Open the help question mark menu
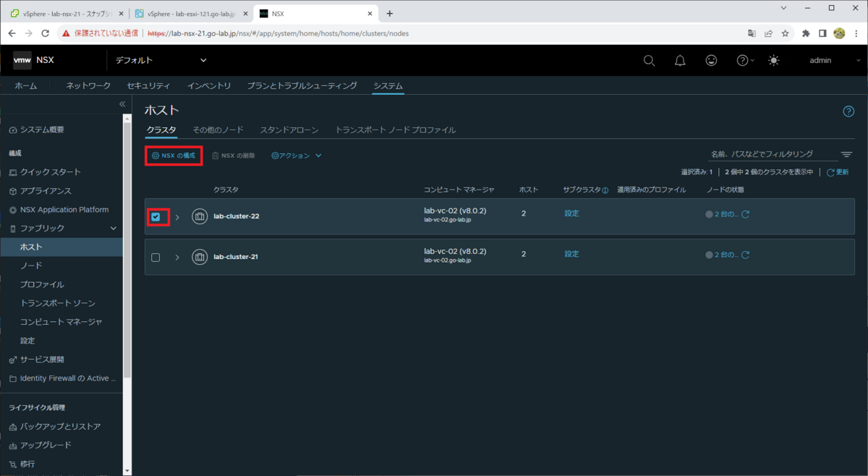 click(745, 61)
